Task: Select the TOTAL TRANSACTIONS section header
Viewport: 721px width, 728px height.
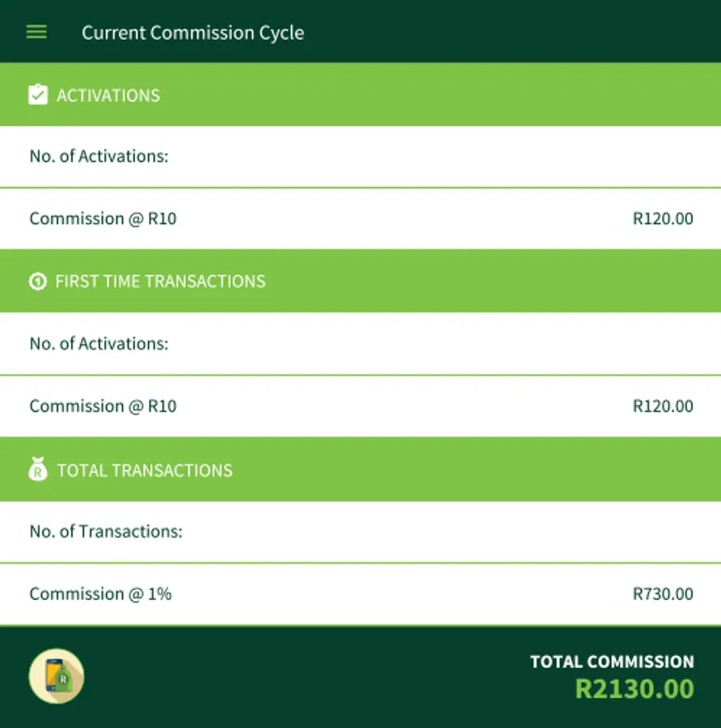Action: [x=145, y=471]
